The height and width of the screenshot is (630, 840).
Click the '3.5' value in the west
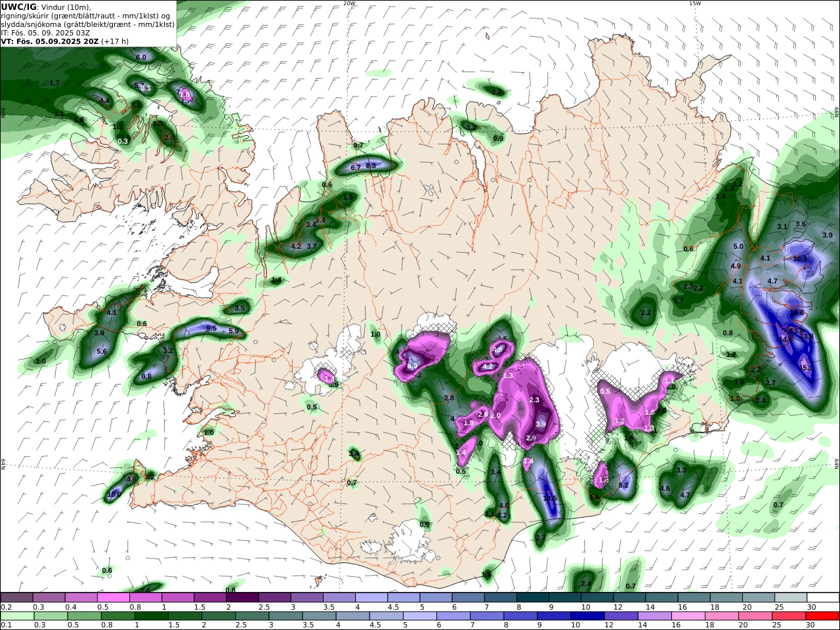240,308
